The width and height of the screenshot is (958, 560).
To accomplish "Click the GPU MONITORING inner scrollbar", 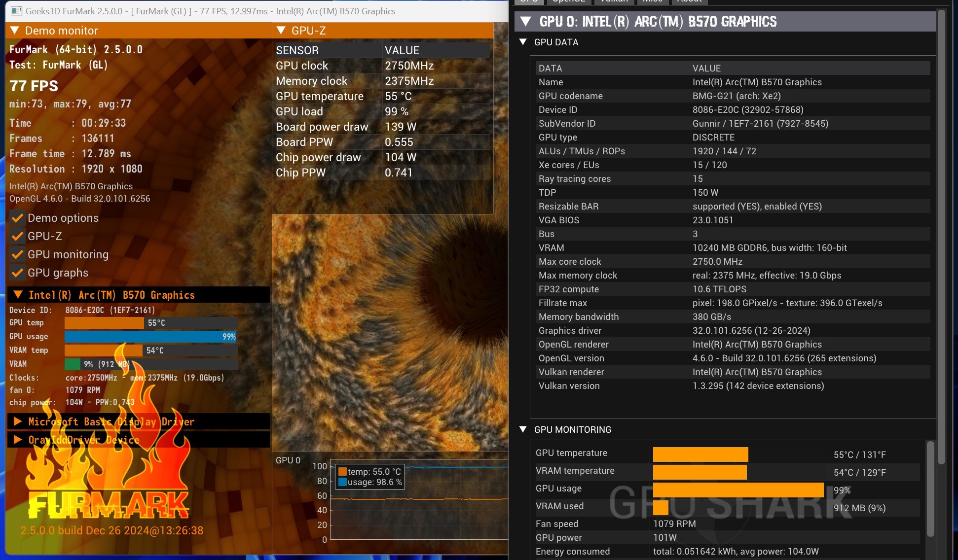I will click(x=930, y=489).
